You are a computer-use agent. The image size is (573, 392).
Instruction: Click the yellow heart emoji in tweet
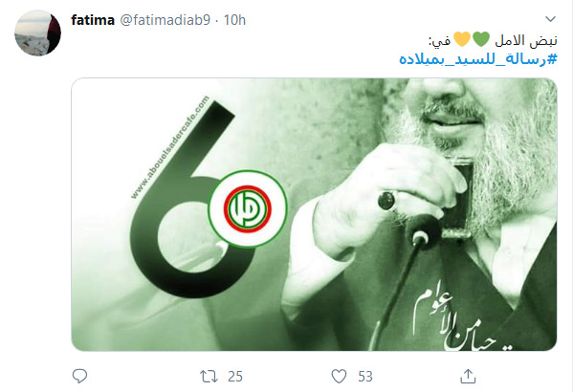(x=462, y=39)
